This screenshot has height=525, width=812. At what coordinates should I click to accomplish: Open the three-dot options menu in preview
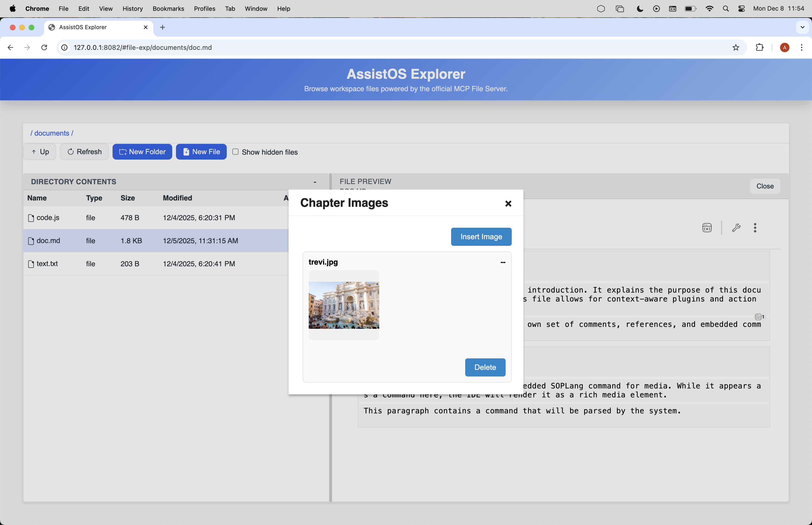click(755, 228)
